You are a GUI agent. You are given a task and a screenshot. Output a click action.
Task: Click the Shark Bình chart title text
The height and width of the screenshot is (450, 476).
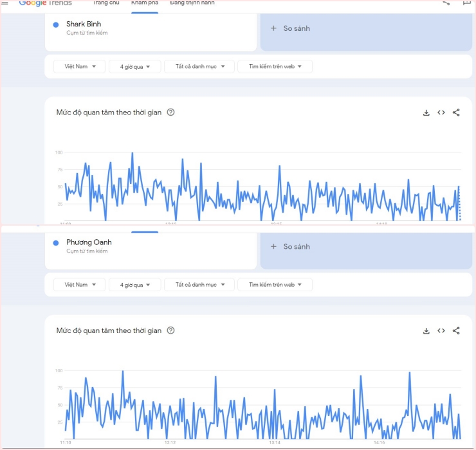[109, 113]
